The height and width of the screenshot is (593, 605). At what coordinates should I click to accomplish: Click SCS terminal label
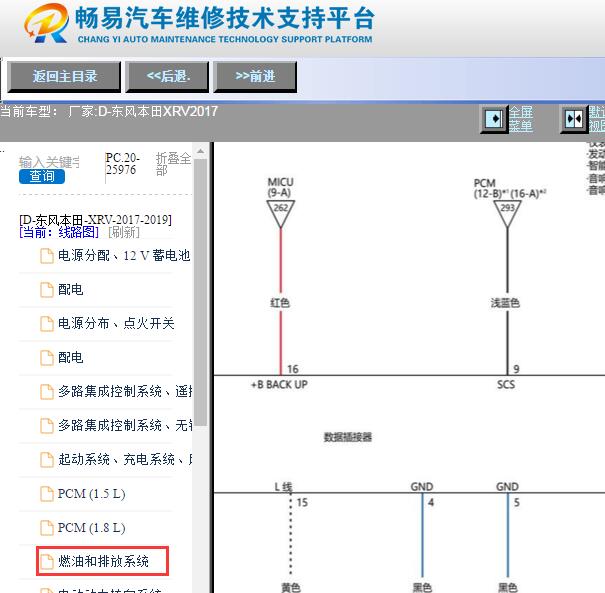[506, 385]
